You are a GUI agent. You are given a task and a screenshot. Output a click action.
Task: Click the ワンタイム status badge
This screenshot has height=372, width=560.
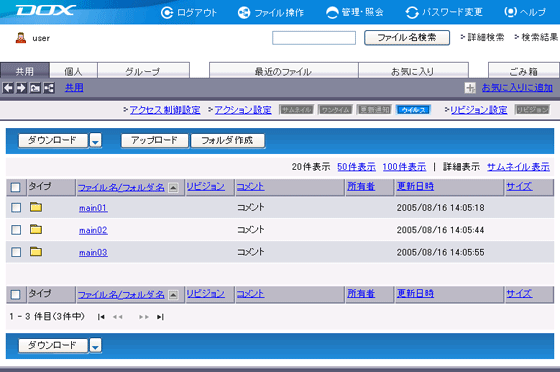click(x=335, y=110)
